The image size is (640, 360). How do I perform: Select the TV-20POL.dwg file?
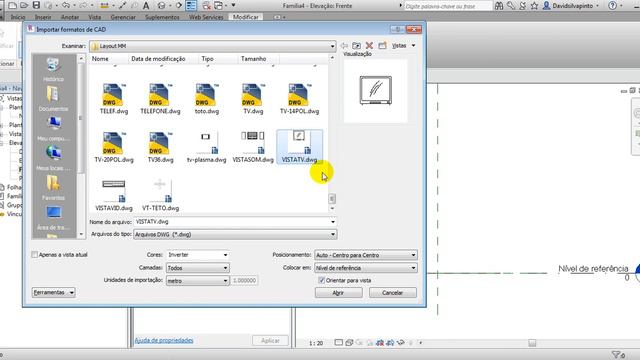113,147
